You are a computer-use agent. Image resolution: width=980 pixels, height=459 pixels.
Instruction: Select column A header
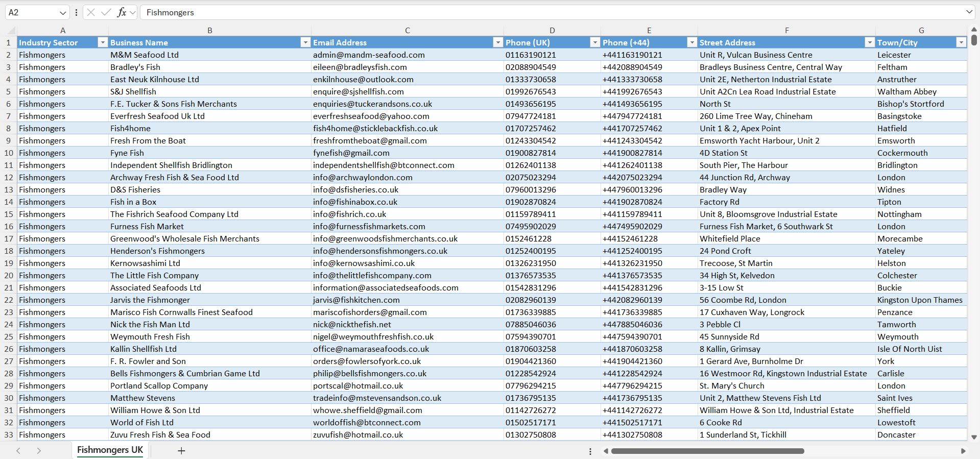pos(63,30)
